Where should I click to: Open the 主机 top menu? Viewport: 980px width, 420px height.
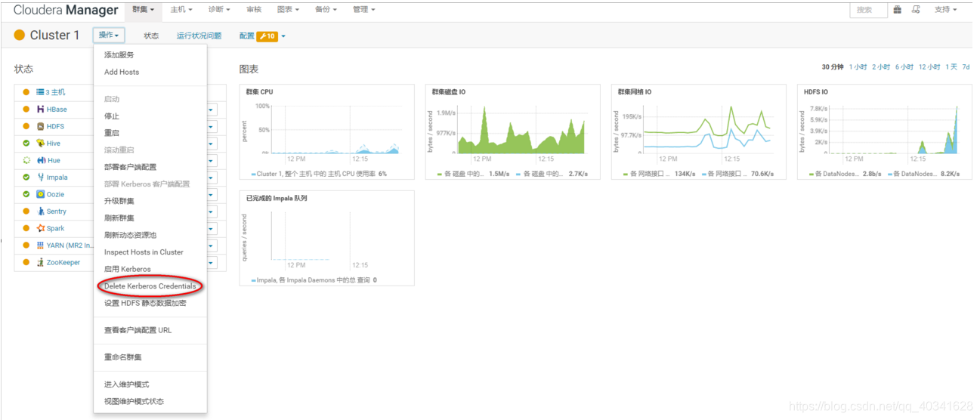181,10
